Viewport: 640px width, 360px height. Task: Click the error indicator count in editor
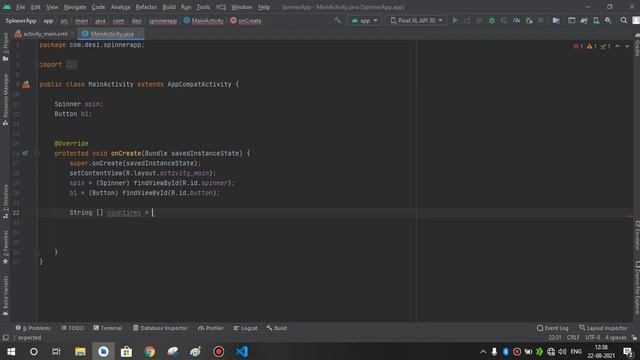(578, 46)
